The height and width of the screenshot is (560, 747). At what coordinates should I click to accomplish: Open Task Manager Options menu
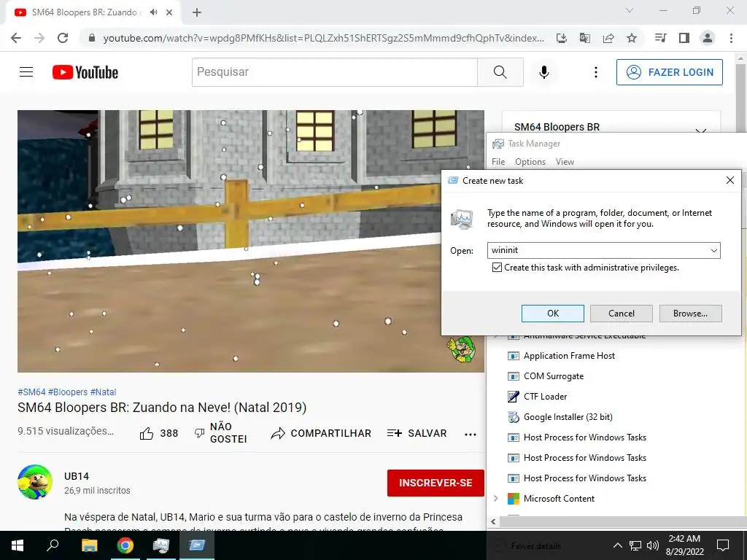pos(530,162)
